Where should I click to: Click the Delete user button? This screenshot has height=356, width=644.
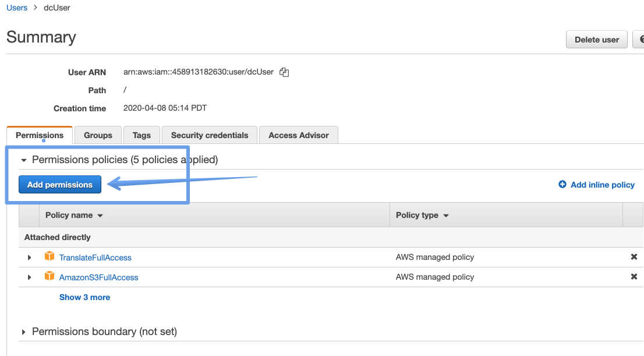click(596, 40)
